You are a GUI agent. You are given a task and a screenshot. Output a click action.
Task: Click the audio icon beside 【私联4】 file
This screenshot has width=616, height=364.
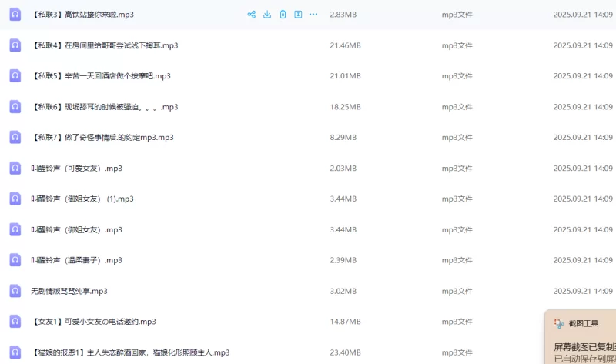pos(15,45)
